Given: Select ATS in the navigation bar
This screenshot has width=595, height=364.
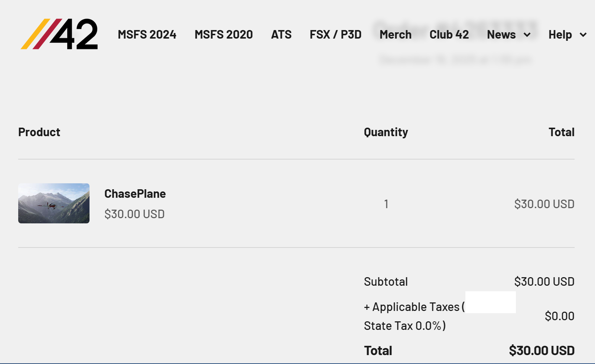Looking at the screenshot, I should [x=281, y=35].
